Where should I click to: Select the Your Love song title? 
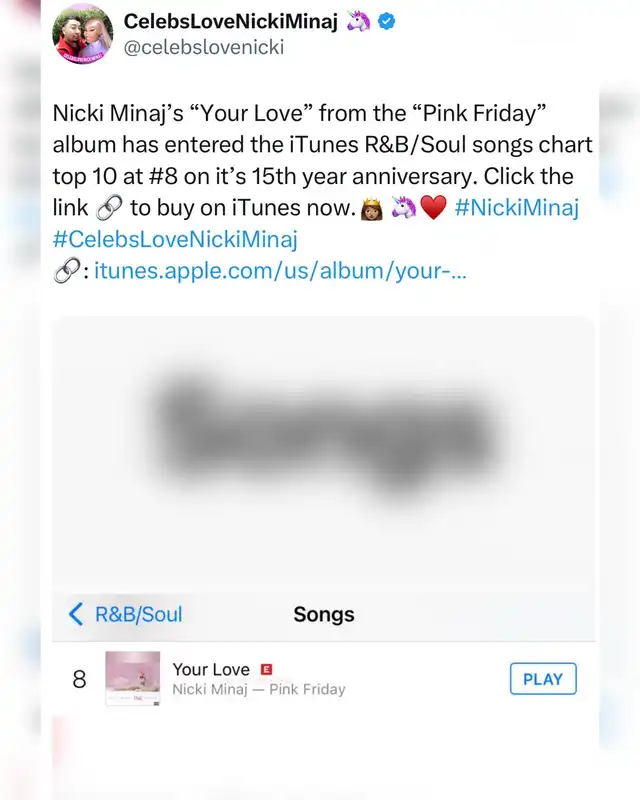211,669
